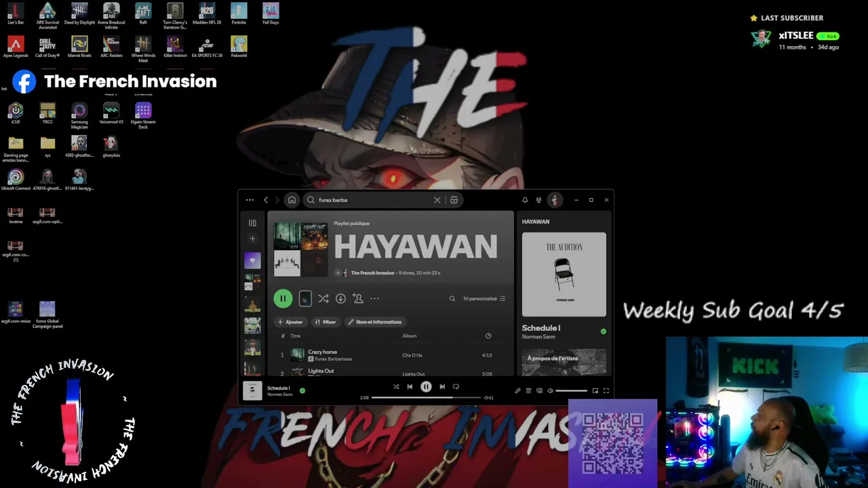Open the Elgato Stream Deck shortcut
This screenshot has width=868, height=488.
[143, 115]
